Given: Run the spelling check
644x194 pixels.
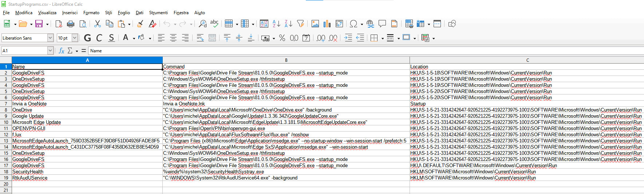Looking at the screenshot, I should pyautogui.click(x=214, y=24).
